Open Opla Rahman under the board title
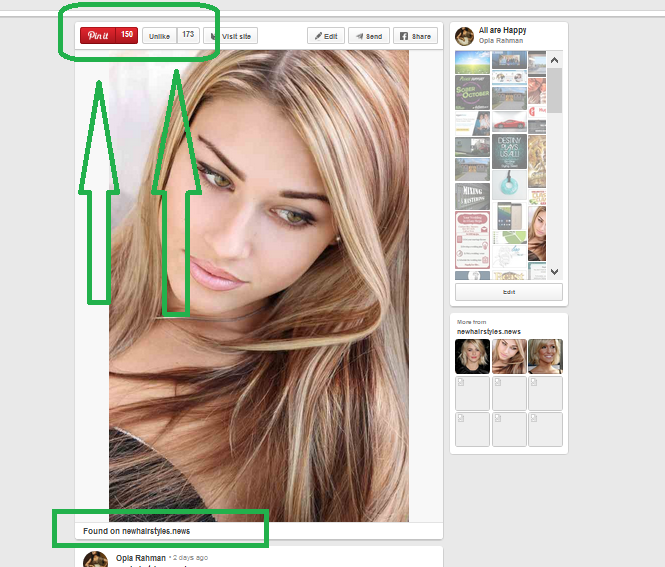Viewport: 665px width, 567px height. (x=501, y=41)
